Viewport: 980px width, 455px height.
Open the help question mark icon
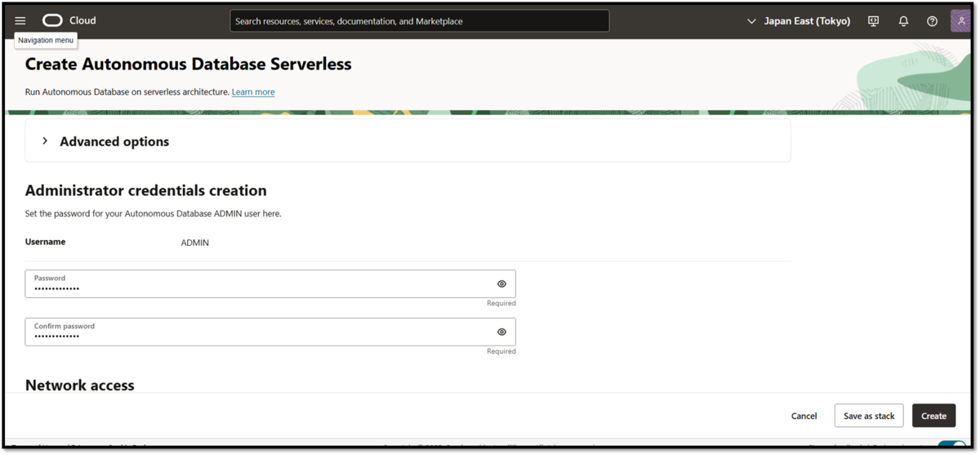point(932,21)
